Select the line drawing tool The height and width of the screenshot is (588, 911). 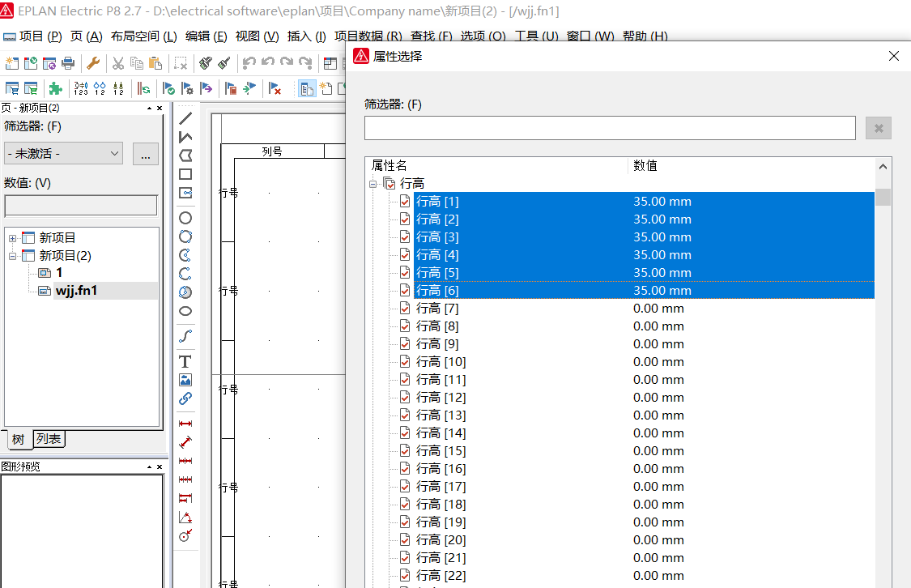[x=185, y=118]
